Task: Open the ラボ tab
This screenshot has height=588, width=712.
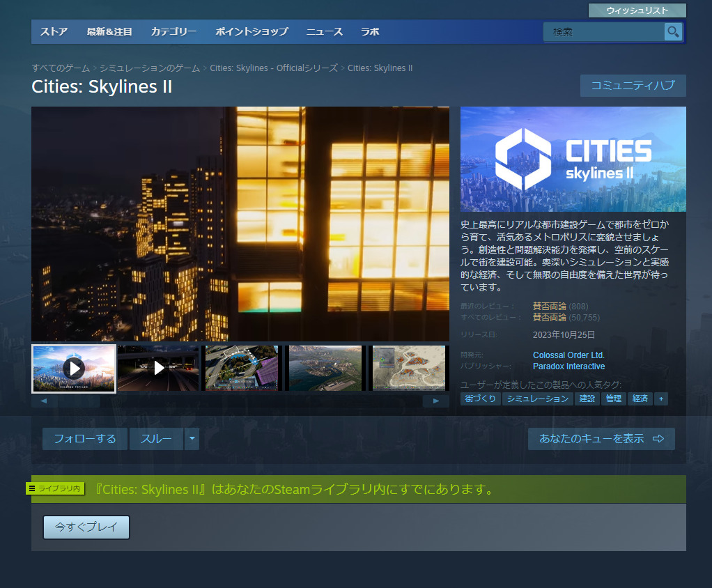Action: point(370,32)
